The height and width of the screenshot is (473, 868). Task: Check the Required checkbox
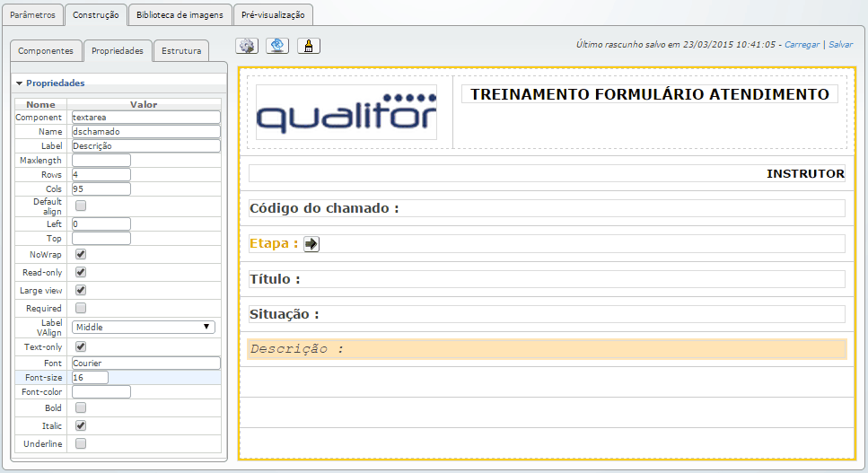click(x=81, y=308)
